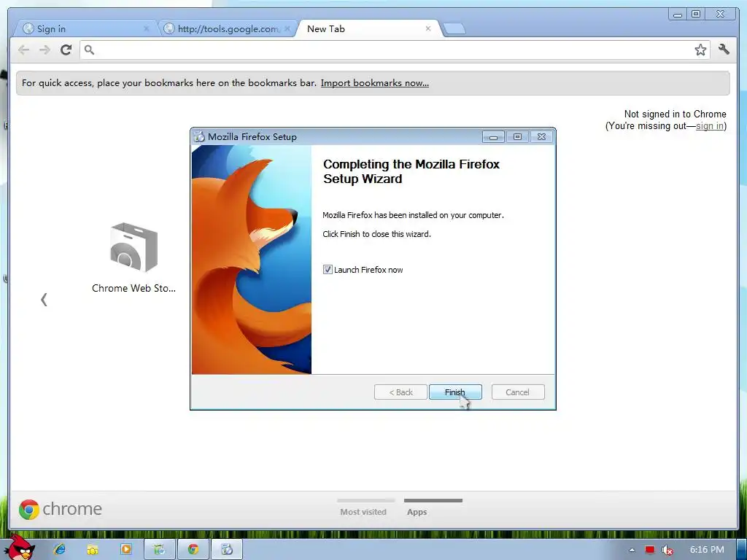Close the tools.google.com tab
The width and height of the screenshot is (747, 560).
coord(287,29)
